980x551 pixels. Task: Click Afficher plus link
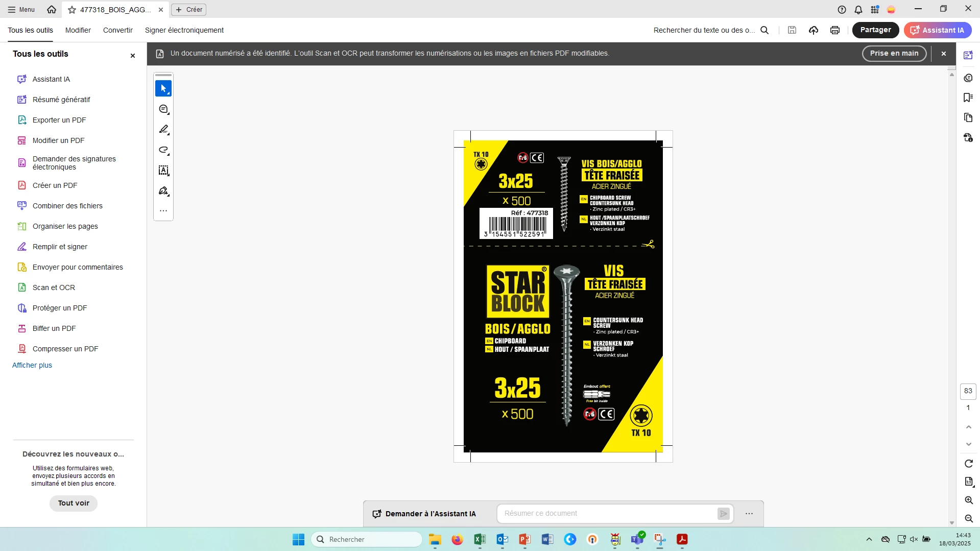pyautogui.click(x=32, y=365)
